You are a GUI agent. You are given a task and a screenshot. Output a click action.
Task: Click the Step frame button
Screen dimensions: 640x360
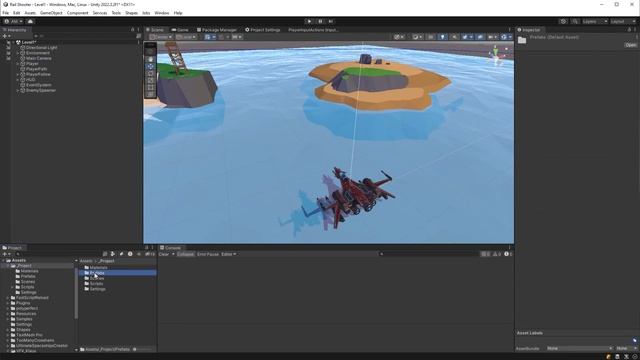(x=331, y=21)
